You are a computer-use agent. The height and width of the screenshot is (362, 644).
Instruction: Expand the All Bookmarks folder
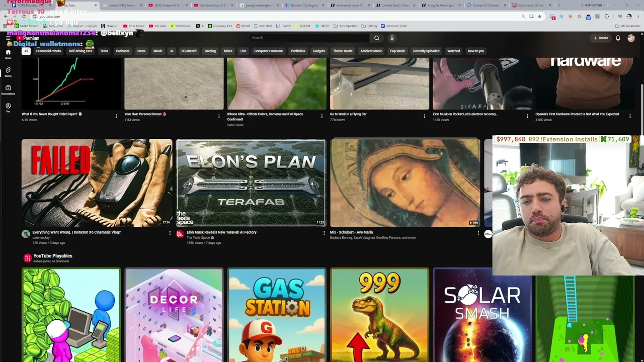click(627, 26)
